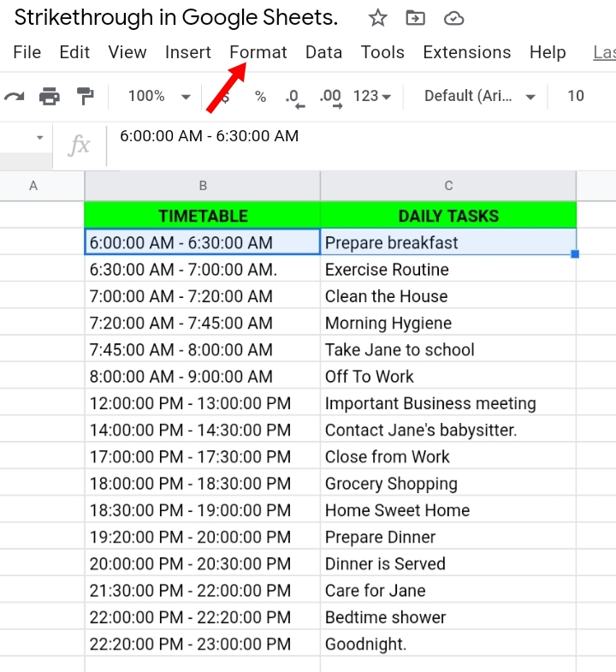Screen dimensions: 616x672
Task: Open the Insert menu
Action: [x=187, y=52]
